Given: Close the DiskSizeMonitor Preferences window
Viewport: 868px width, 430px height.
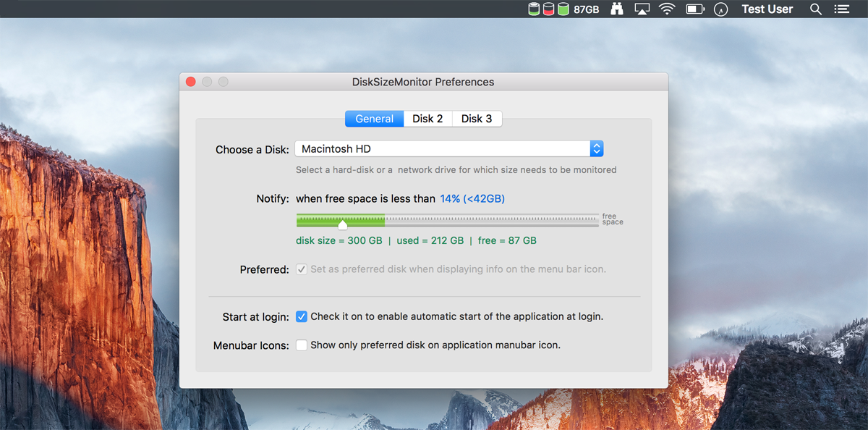Looking at the screenshot, I should [191, 82].
